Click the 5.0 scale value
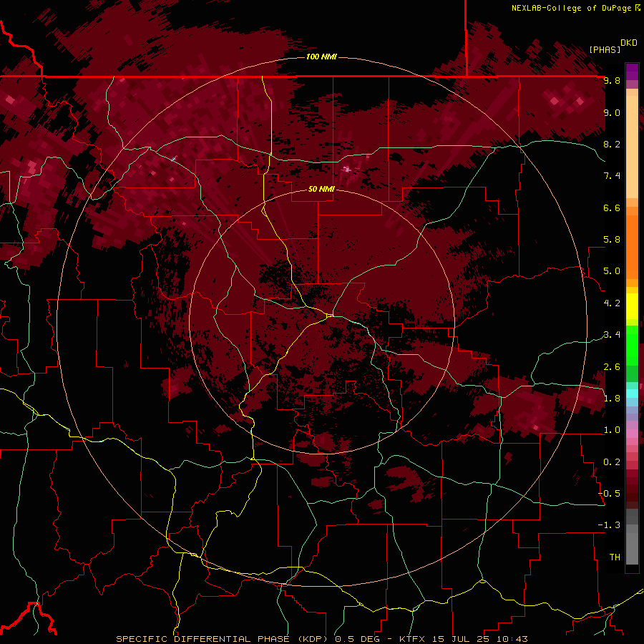 [612, 271]
